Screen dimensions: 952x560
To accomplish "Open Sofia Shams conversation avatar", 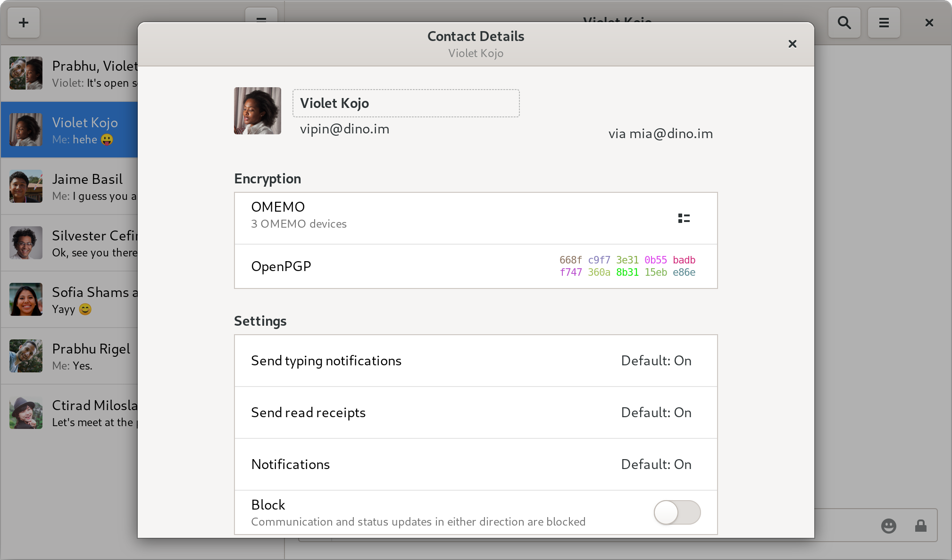I will (26, 300).
